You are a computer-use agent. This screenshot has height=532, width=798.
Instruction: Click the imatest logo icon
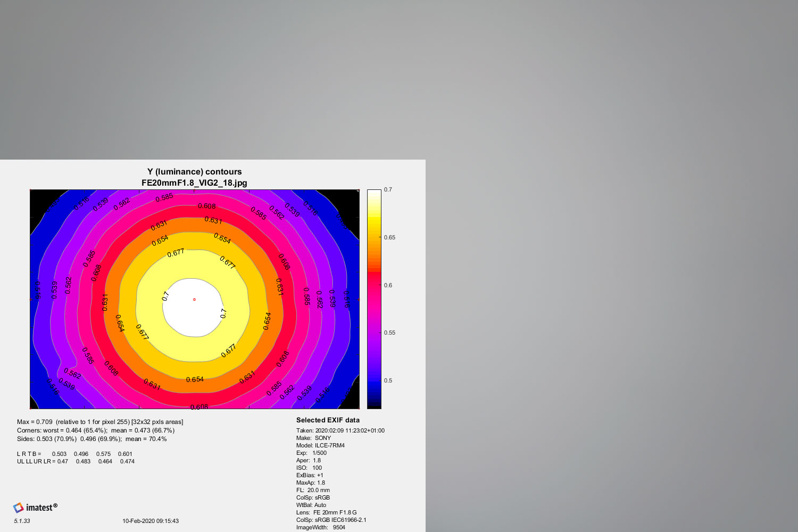click(19, 508)
